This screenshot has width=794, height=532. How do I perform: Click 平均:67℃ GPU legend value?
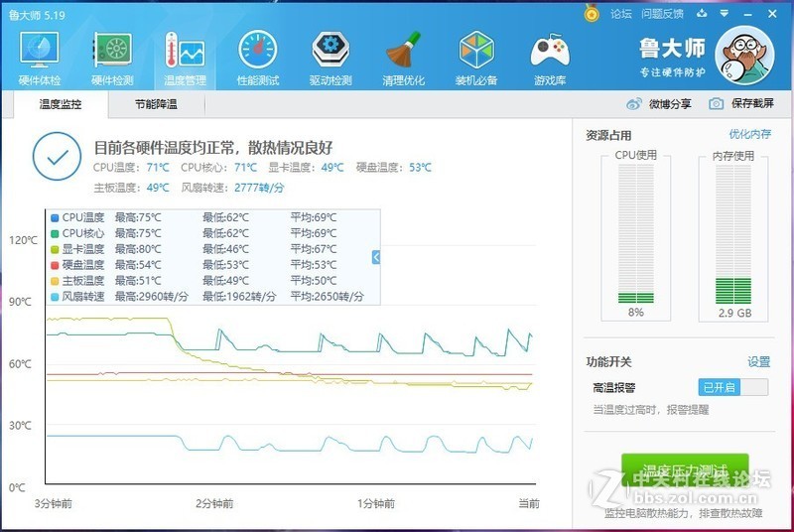coord(314,249)
